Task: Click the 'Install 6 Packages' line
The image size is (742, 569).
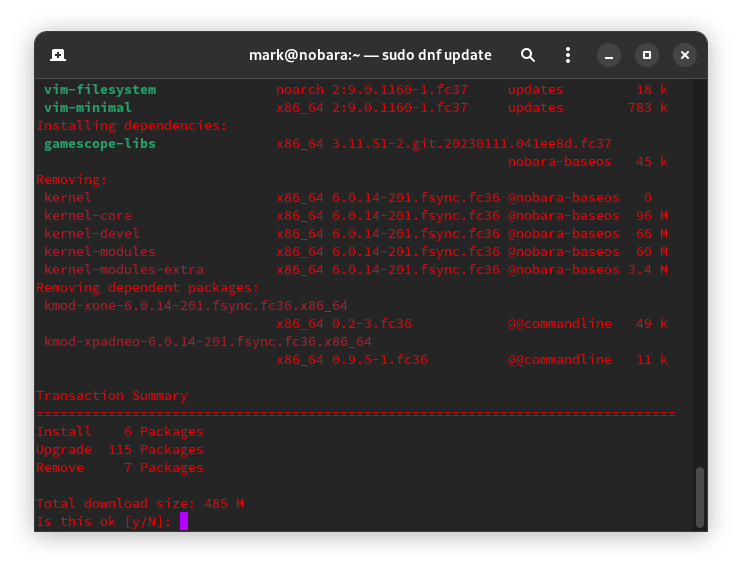Action: (x=120, y=431)
